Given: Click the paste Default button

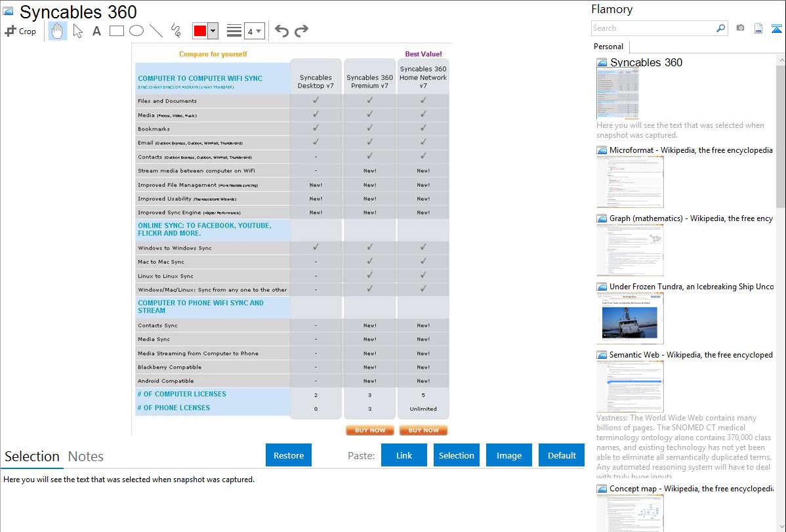Looking at the screenshot, I should [x=562, y=455].
